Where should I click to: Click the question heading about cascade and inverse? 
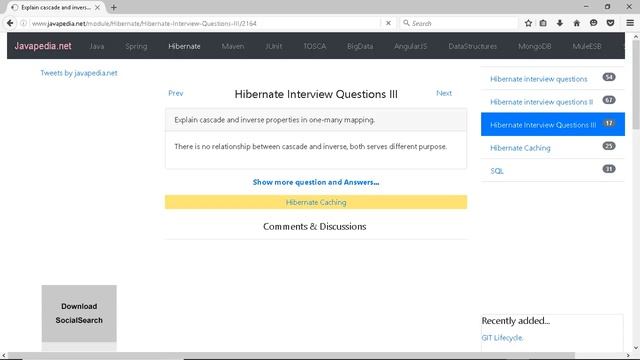[x=274, y=120]
